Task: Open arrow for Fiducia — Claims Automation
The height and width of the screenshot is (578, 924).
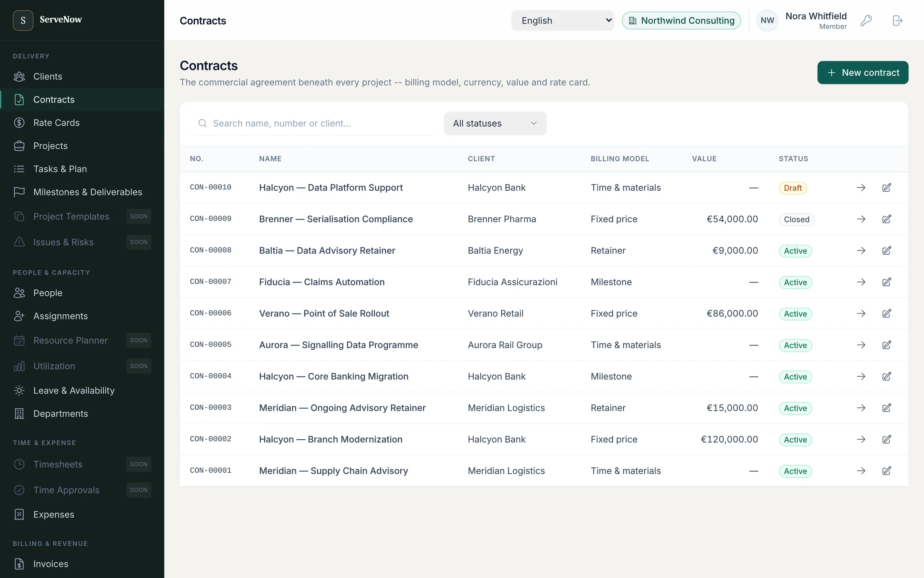Action: click(x=861, y=282)
